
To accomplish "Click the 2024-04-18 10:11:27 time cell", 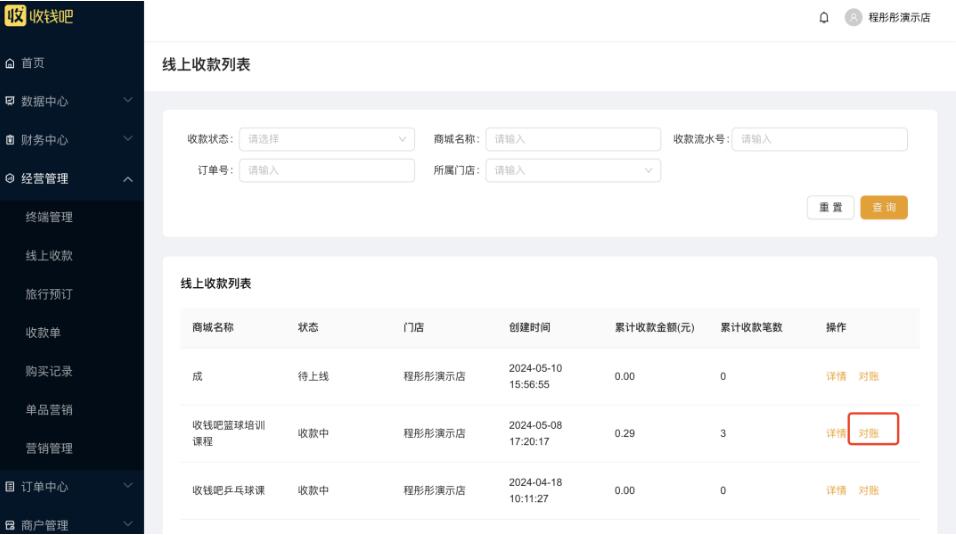I will pos(535,490).
